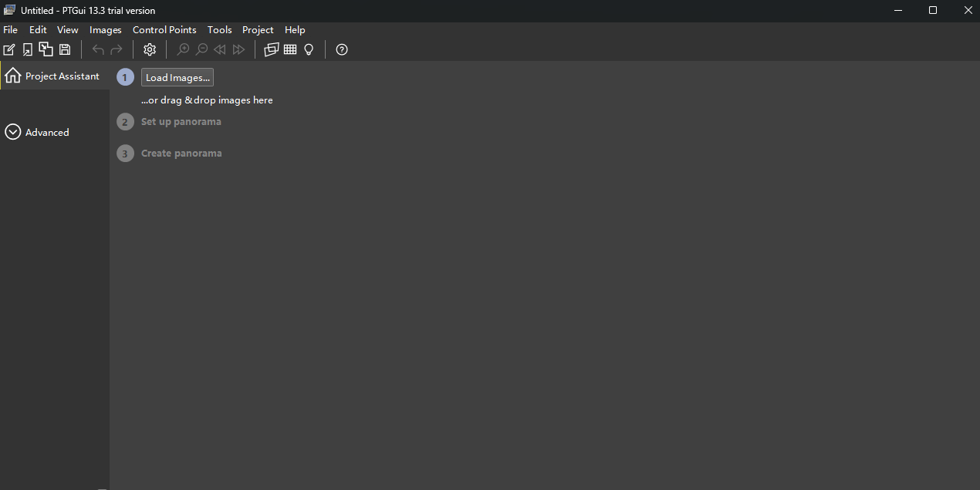Click the Apply Template toolbar icon
The height and width of the screenshot is (490, 980).
pyautogui.click(x=46, y=49)
